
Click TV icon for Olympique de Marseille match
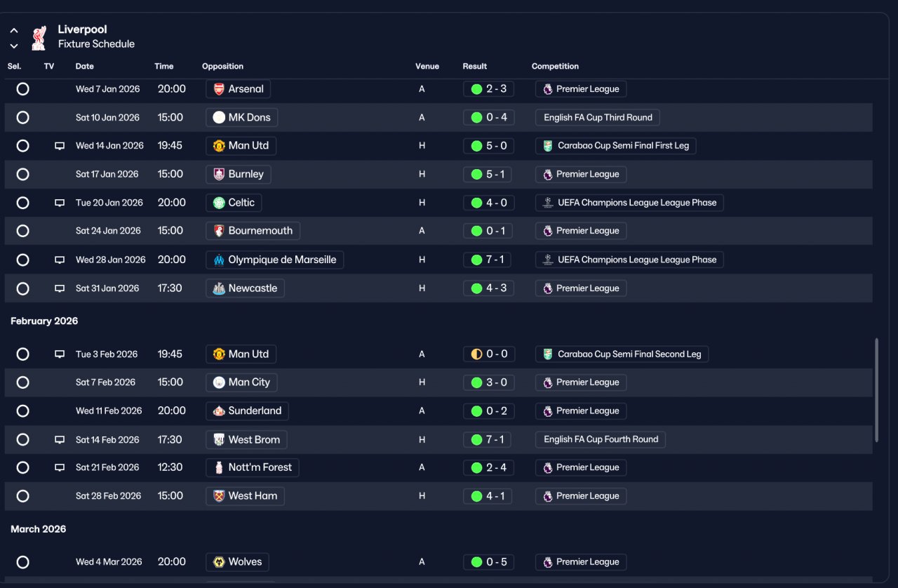[60, 260]
